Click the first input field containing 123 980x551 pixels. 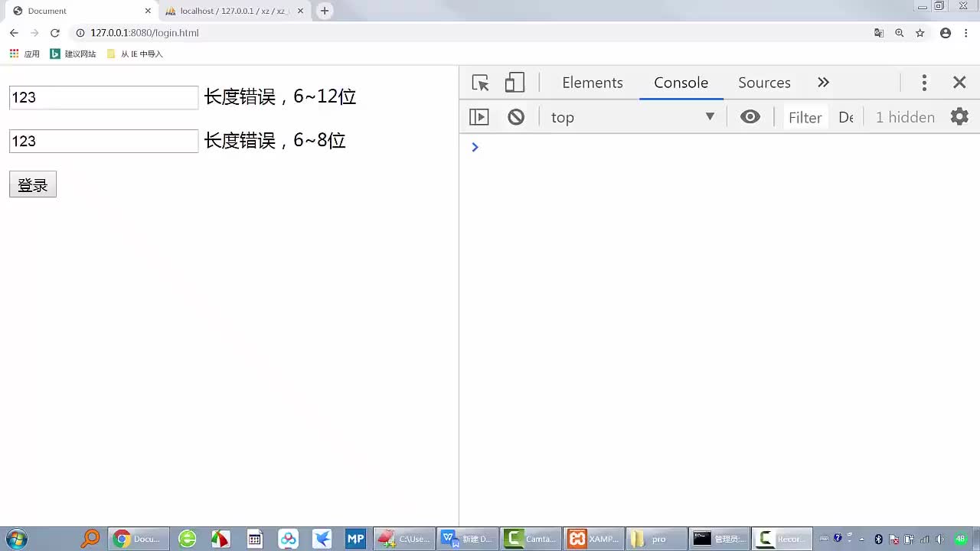(x=103, y=97)
